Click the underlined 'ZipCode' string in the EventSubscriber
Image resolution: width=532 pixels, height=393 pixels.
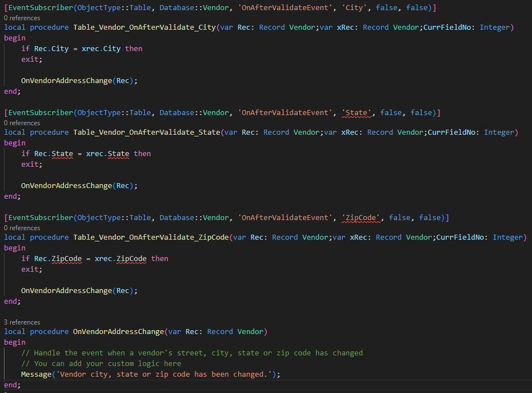(x=361, y=218)
